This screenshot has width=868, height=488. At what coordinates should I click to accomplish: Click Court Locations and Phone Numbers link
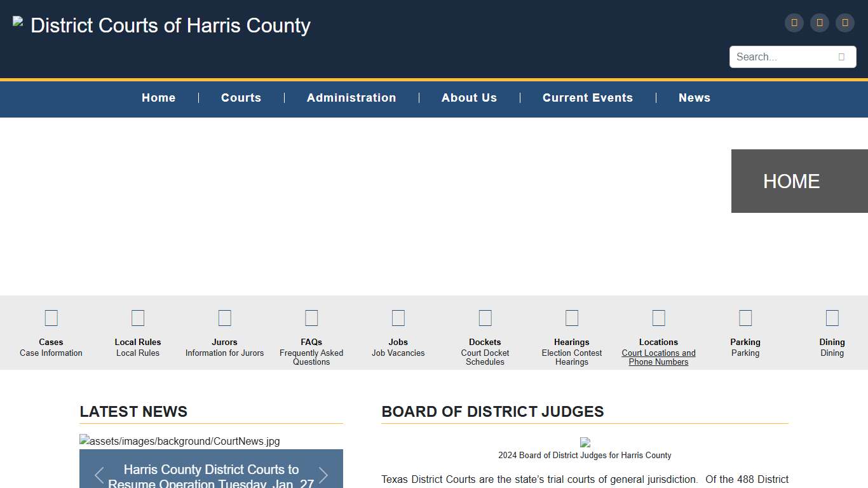pos(658,357)
